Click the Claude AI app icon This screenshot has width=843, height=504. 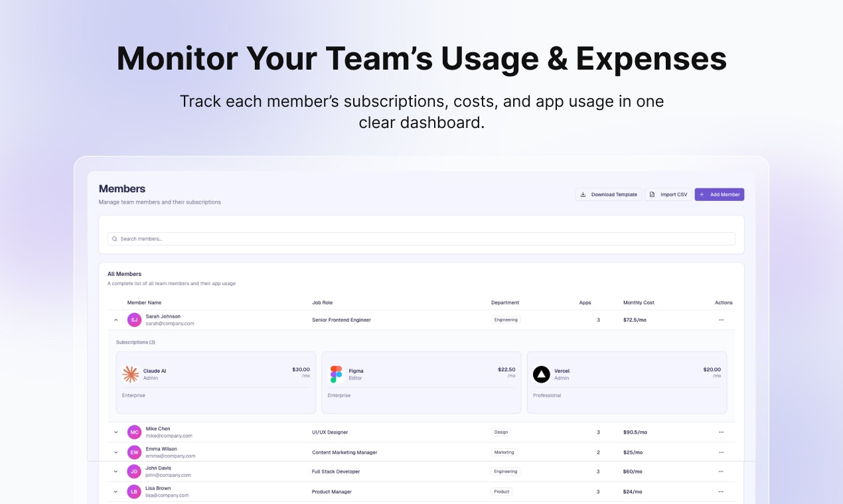point(131,373)
